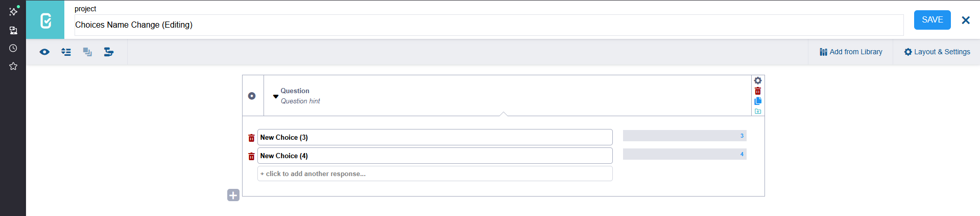Image resolution: width=980 pixels, height=216 pixels.
Task: Open Add from Library
Action: point(851,52)
